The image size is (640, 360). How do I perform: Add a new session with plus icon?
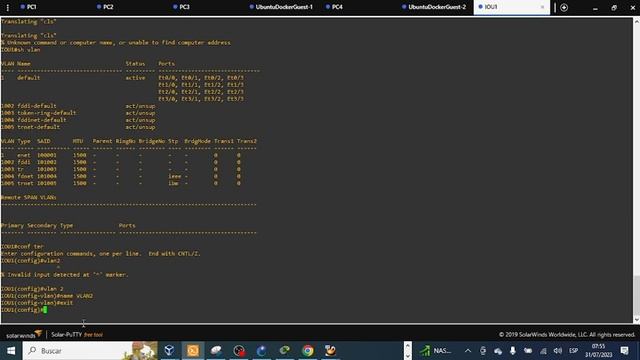click(564, 7)
